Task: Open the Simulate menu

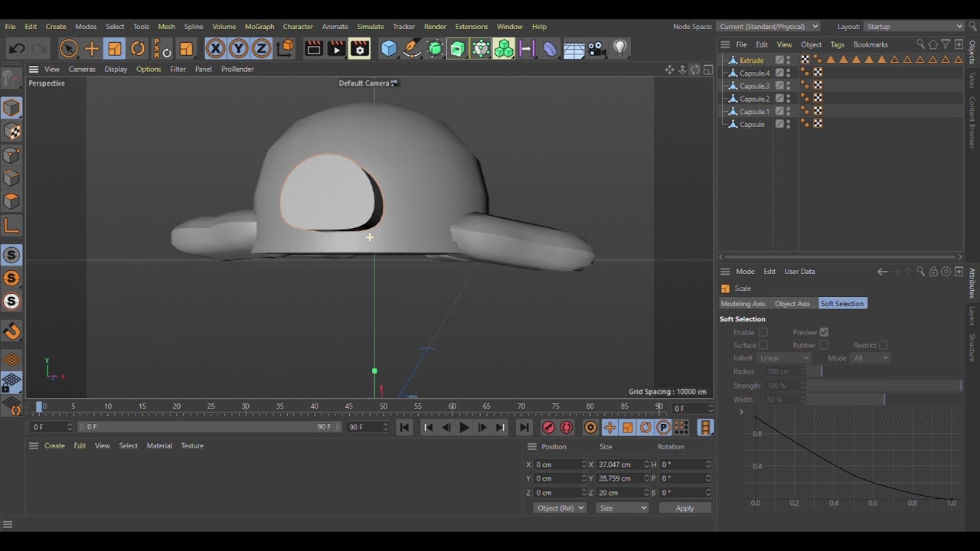Action: 371,27
